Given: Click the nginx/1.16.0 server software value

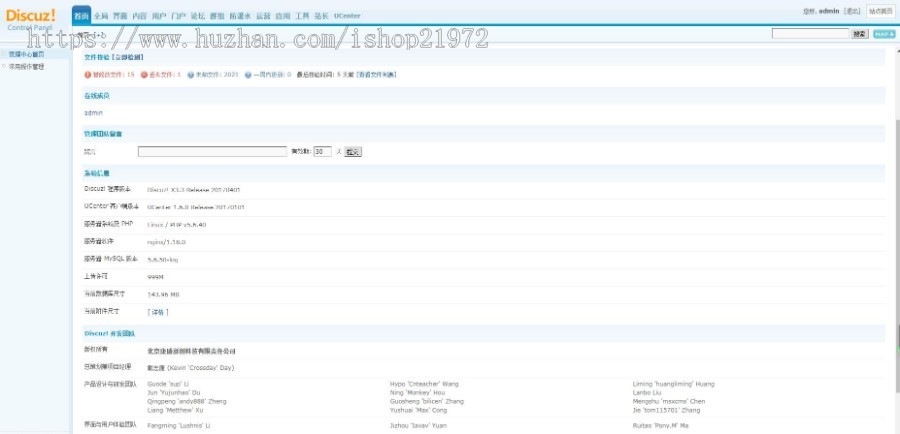Looking at the screenshot, I should coord(166,242).
